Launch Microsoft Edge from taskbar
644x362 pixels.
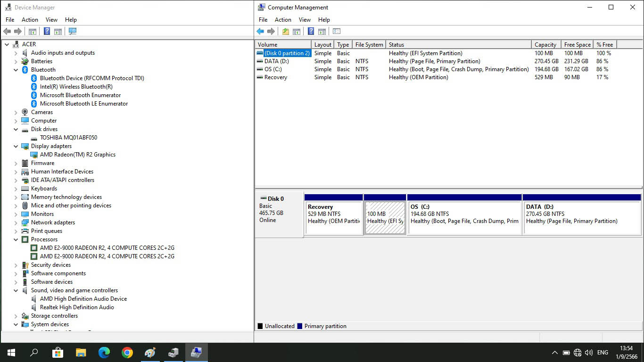click(104, 353)
